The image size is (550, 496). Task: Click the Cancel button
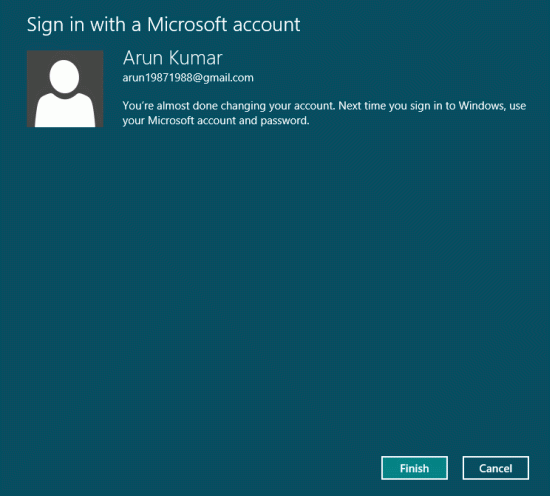496,468
